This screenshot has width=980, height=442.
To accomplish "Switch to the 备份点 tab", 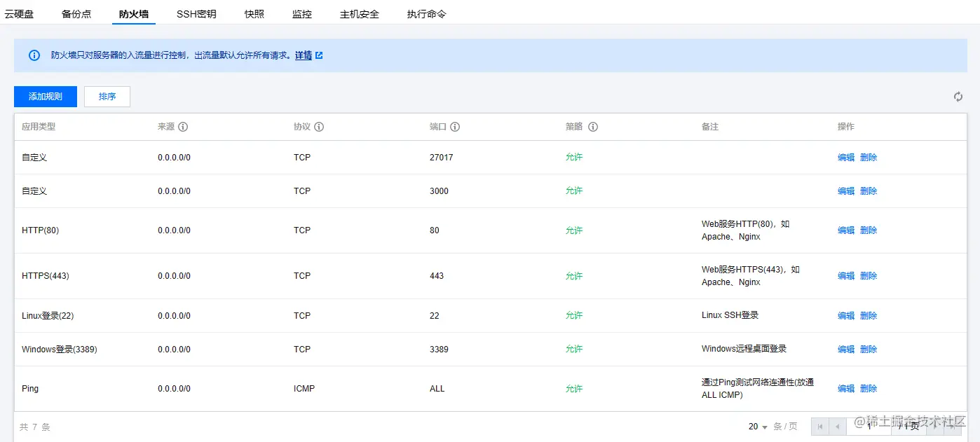I will (76, 14).
